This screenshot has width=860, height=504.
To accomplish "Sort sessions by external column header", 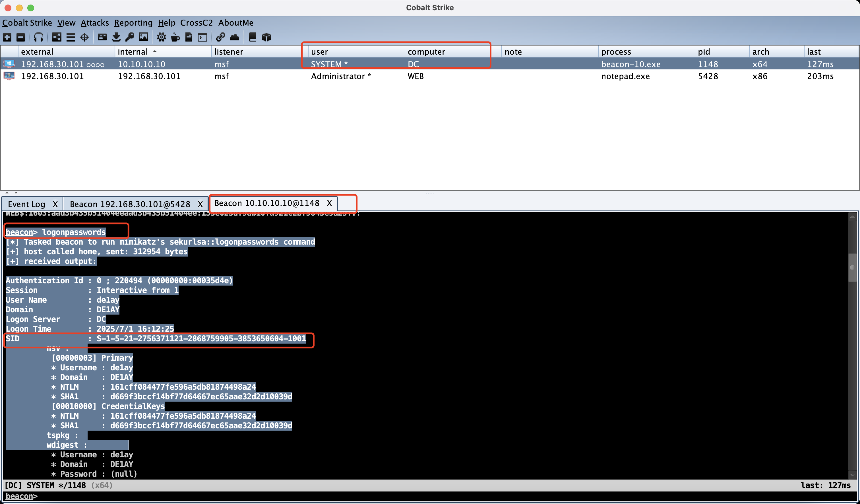I will (x=67, y=51).
